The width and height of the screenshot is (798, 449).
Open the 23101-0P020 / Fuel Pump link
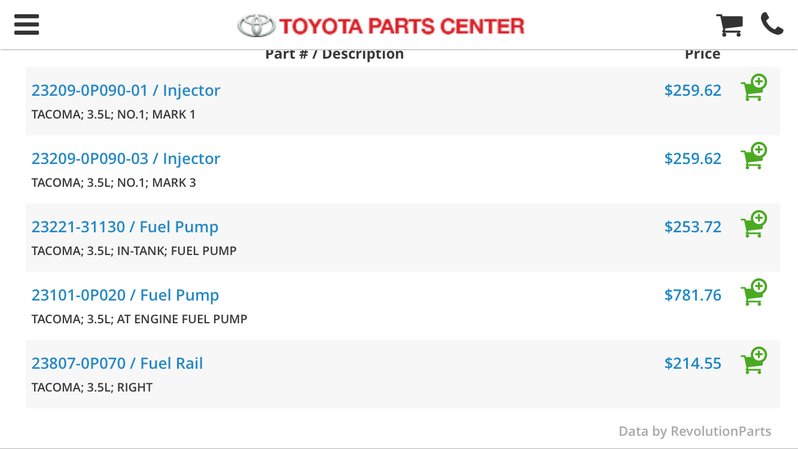(125, 295)
